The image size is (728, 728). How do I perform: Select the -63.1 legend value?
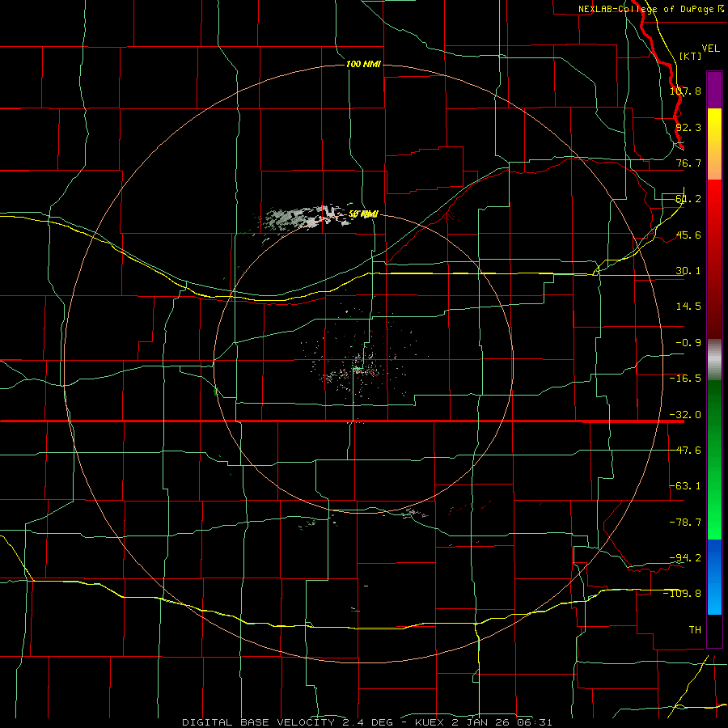(x=685, y=486)
